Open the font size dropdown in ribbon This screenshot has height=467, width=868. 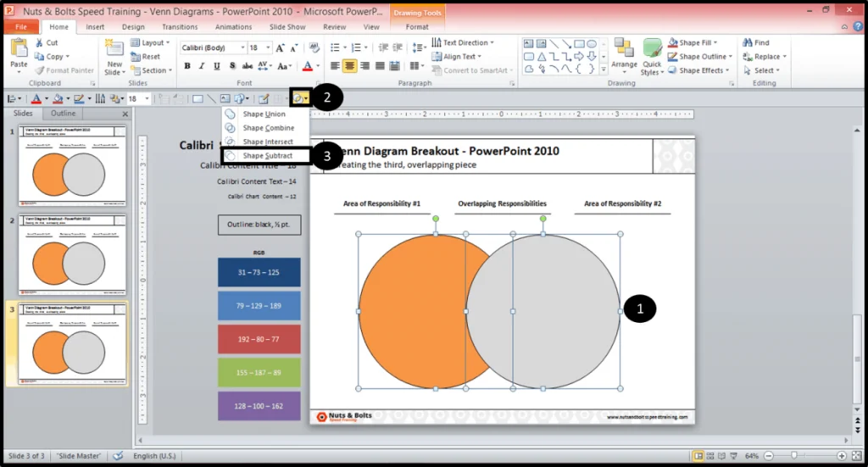coord(269,47)
